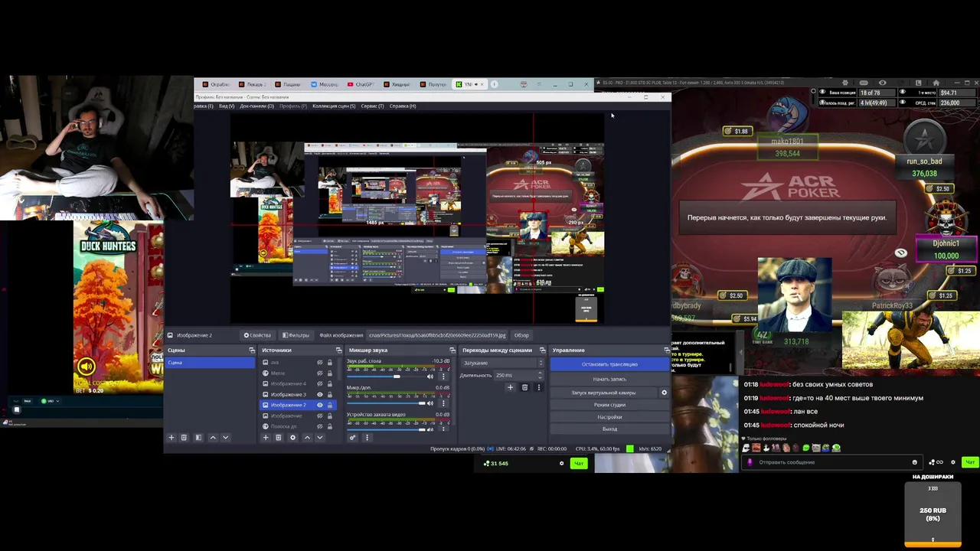Click Выход button in OBS controls
Viewport: 980px width, 551px height.
coord(609,429)
